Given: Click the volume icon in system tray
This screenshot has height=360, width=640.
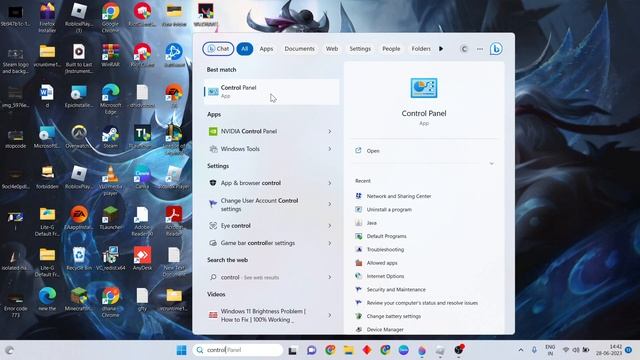Looking at the screenshot, I should click(576, 350).
